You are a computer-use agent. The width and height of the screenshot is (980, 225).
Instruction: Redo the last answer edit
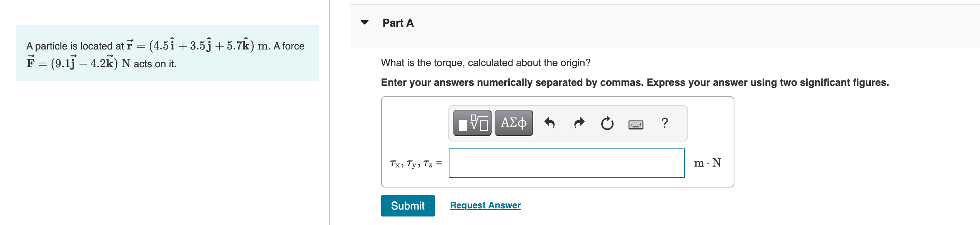coord(578,123)
